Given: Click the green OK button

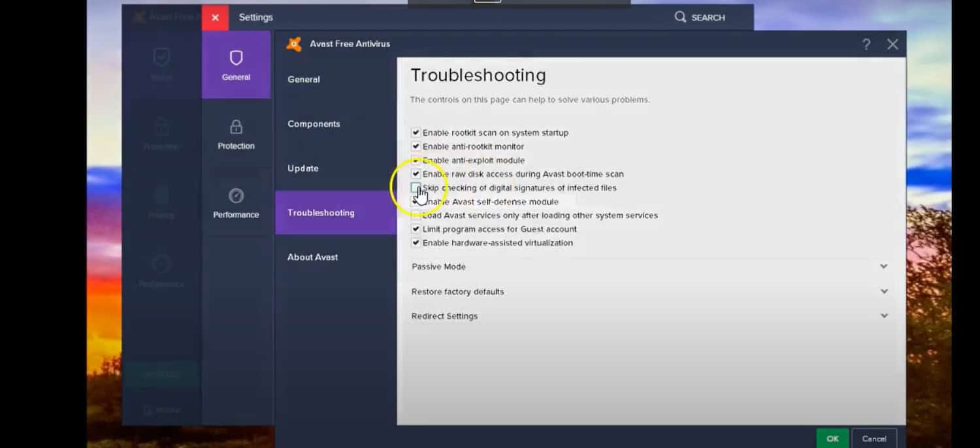Looking at the screenshot, I should [x=832, y=438].
